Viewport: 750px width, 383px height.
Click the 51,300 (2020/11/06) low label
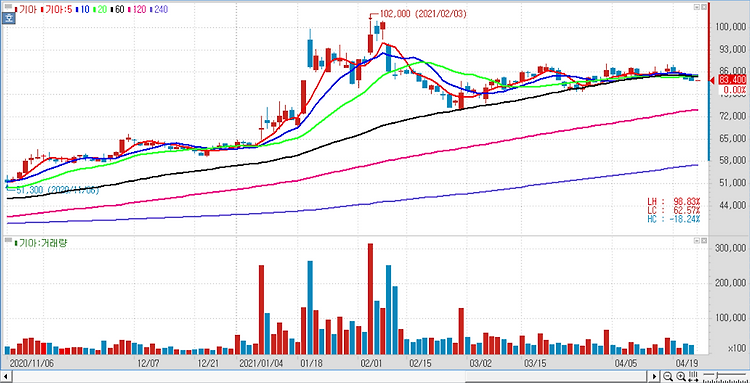tap(58, 190)
